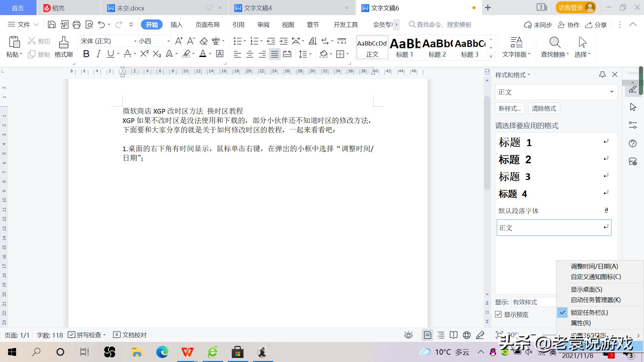
Task: Pick the font color swatch
Action: (203, 54)
